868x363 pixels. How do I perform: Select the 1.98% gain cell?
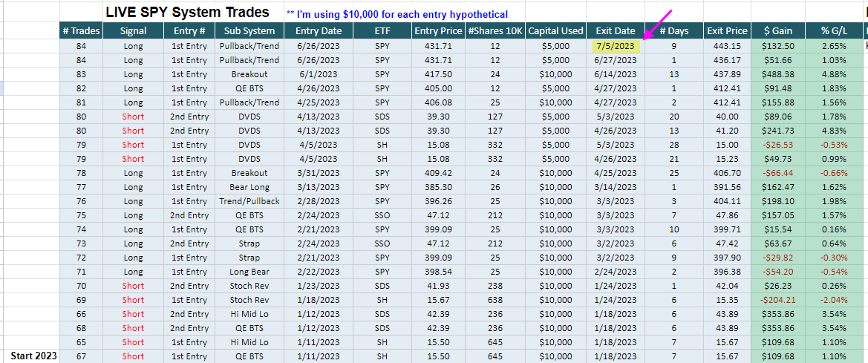pos(833,201)
